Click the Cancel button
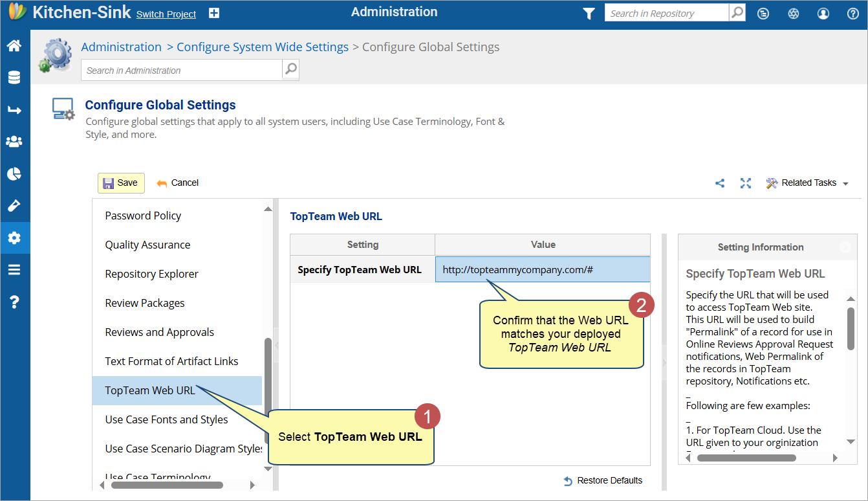This screenshot has height=501, width=868. pos(178,183)
